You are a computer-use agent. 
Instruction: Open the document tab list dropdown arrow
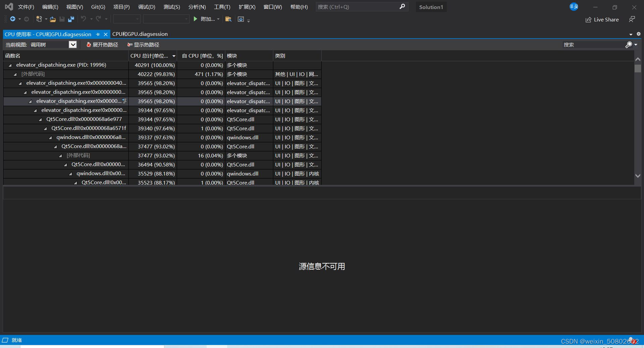(631, 34)
